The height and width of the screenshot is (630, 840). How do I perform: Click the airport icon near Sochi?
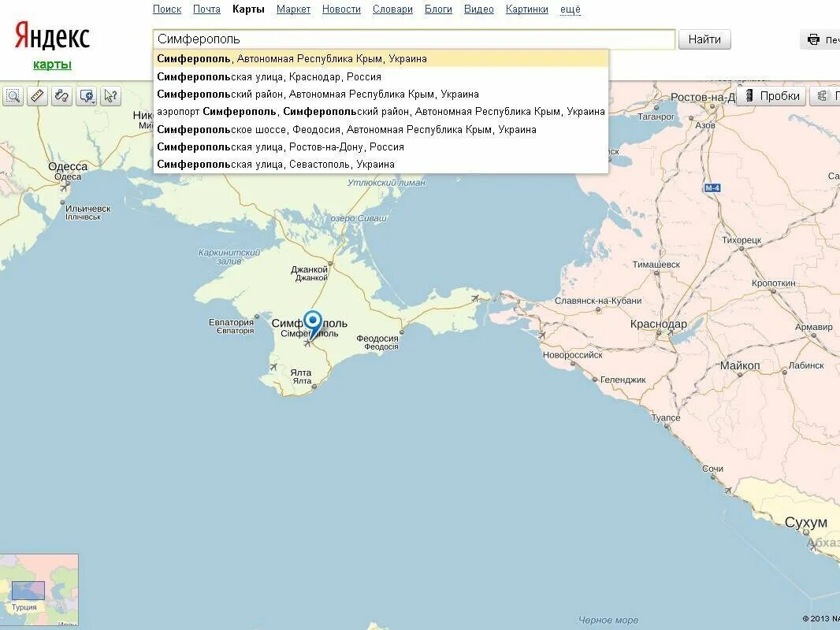[x=727, y=490]
